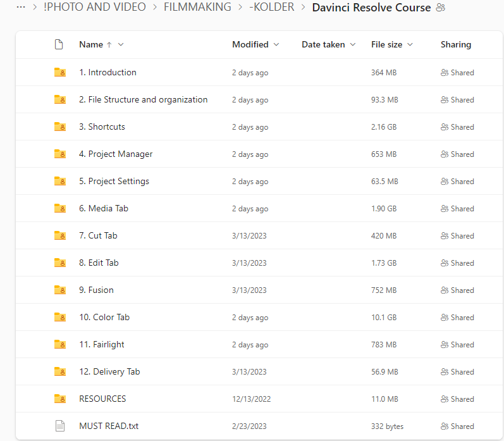Click the sort ascending arrow next to Name
The height and width of the screenshot is (441, 504).
pyautogui.click(x=109, y=45)
